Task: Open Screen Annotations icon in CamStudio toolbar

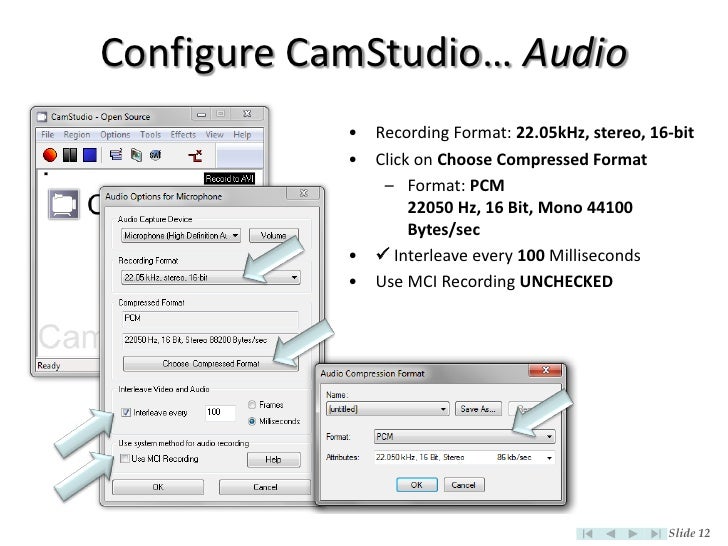Action: (x=136, y=155)
